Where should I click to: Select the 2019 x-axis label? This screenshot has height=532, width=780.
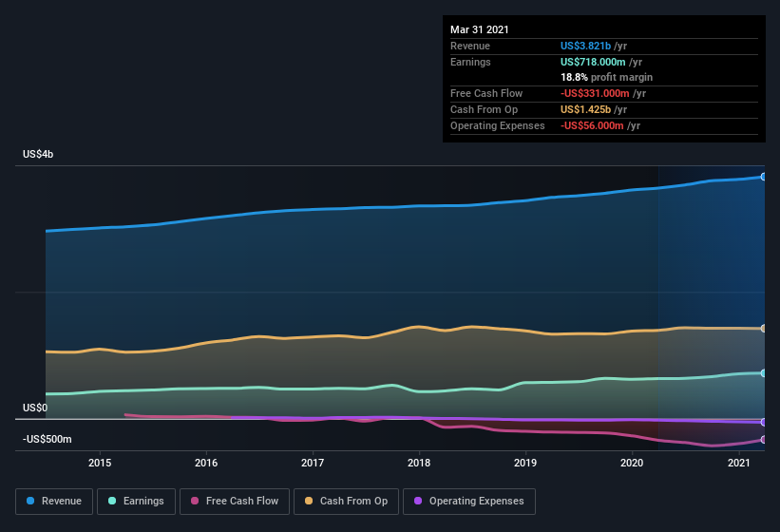[525, 463]
